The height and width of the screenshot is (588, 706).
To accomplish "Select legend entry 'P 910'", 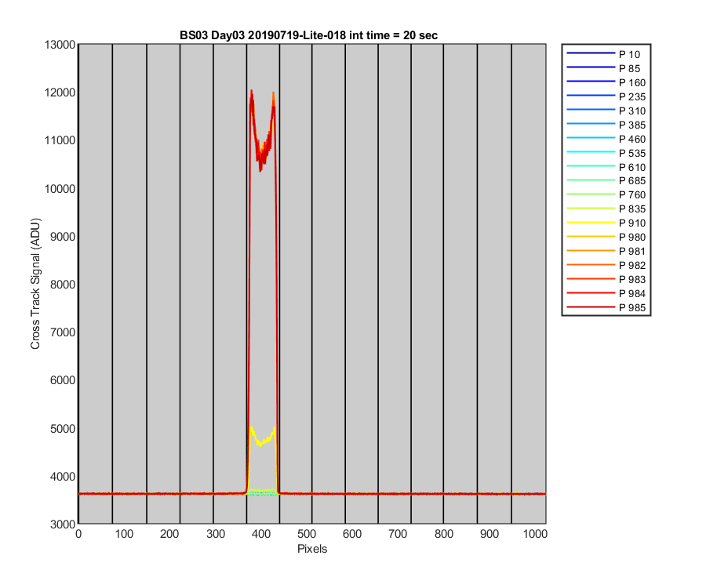I will click(x=606, y=223).
